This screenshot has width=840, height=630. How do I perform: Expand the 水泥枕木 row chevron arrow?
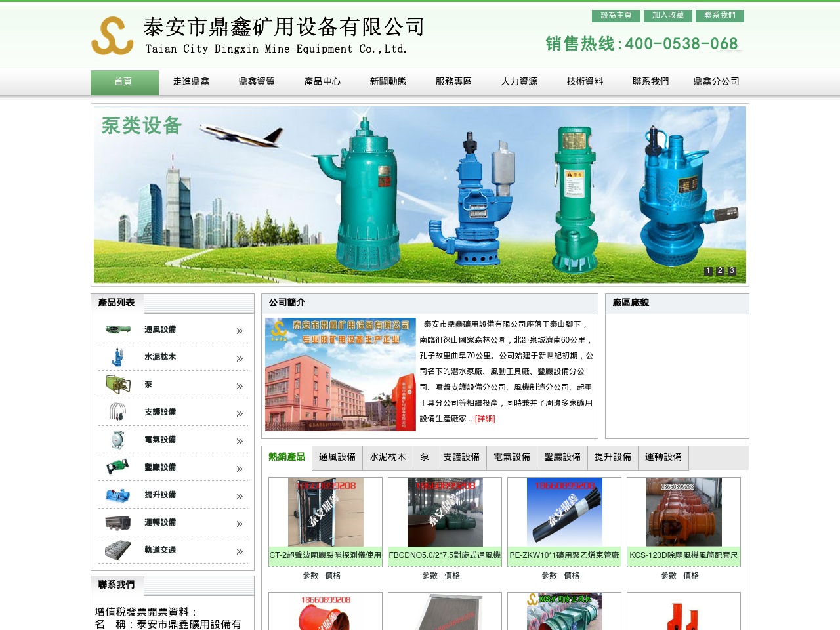click(x=240, y=358)
